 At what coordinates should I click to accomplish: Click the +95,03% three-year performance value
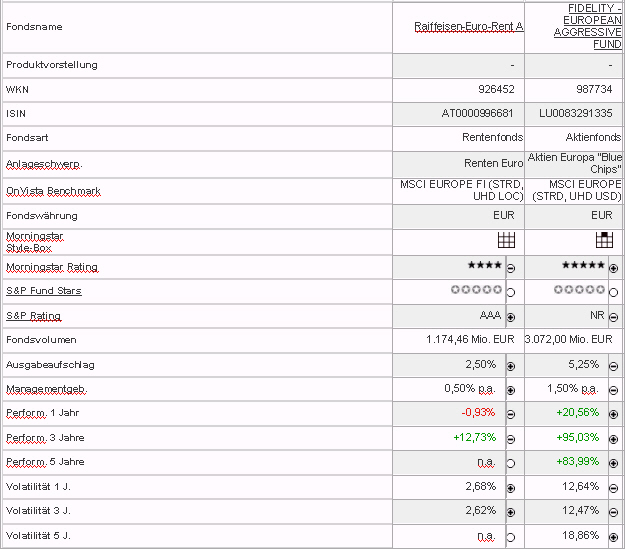coord(578,437)
